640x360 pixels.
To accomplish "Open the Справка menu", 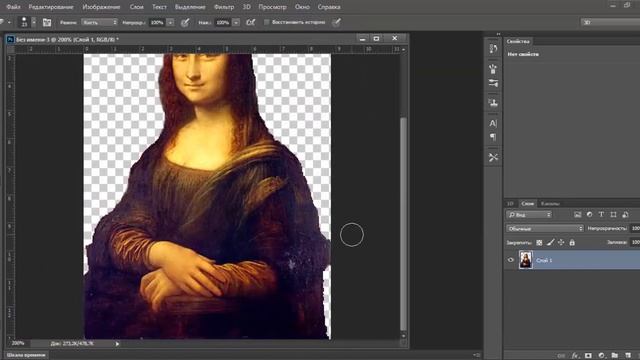I will pos(329,7).
